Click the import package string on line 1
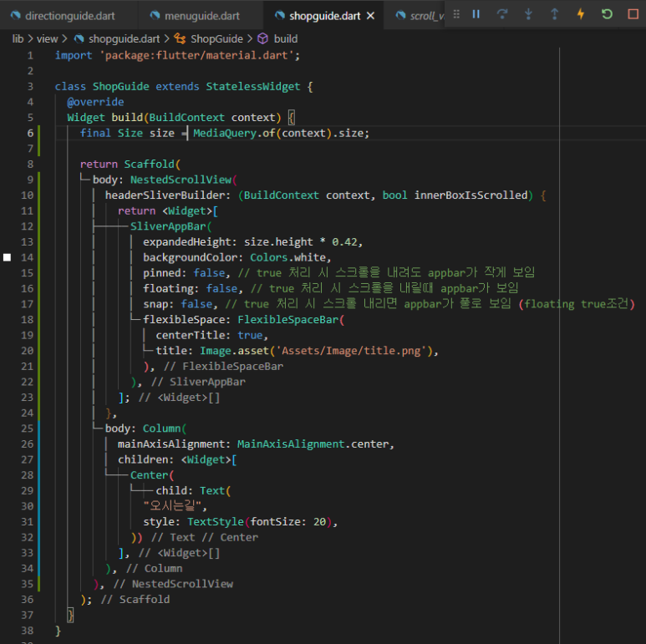The width and height of the screenshot is (646, 644). (196, 55)
